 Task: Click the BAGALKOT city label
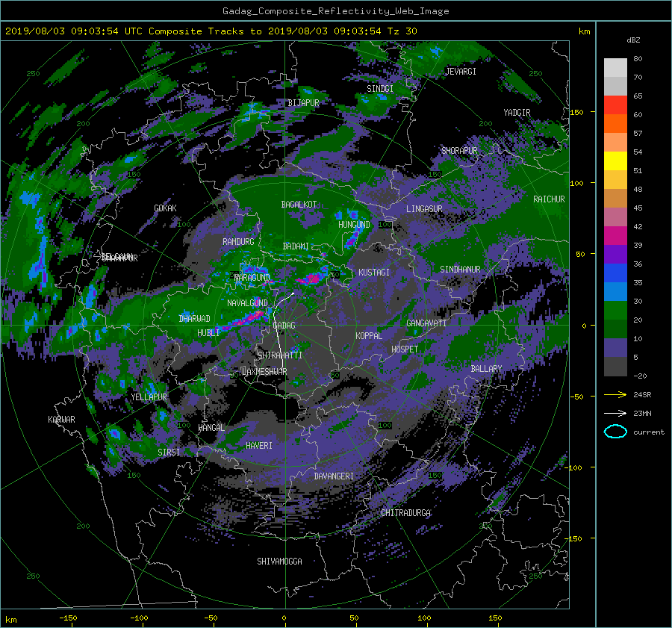(x=299, y=205)
